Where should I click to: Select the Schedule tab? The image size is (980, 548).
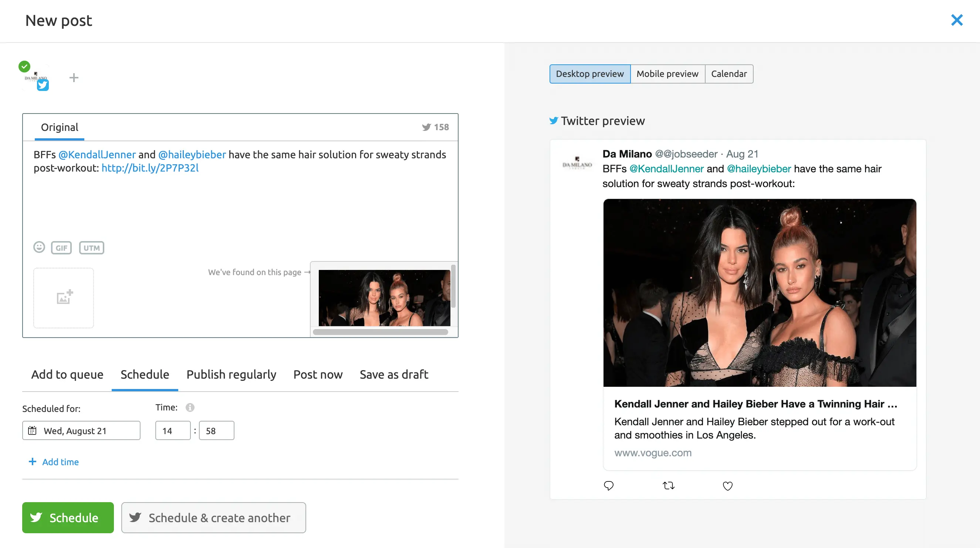(x=145, y=374)
